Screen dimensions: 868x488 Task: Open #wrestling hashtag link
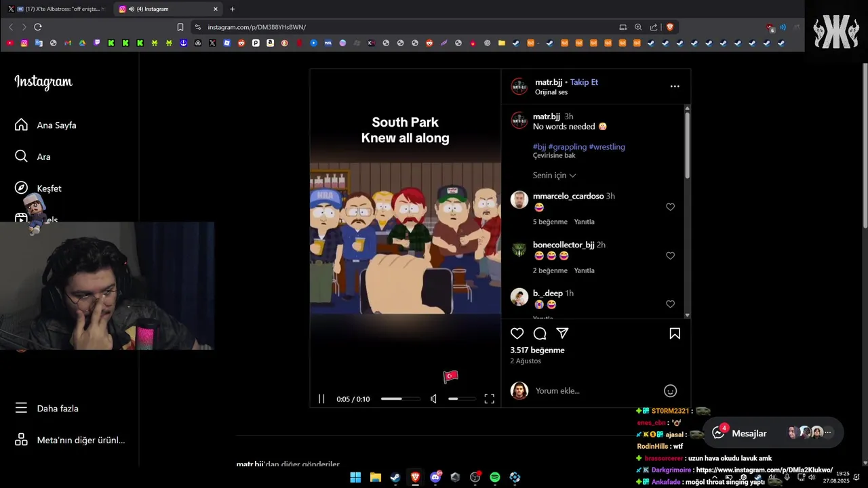coord(607,146)
